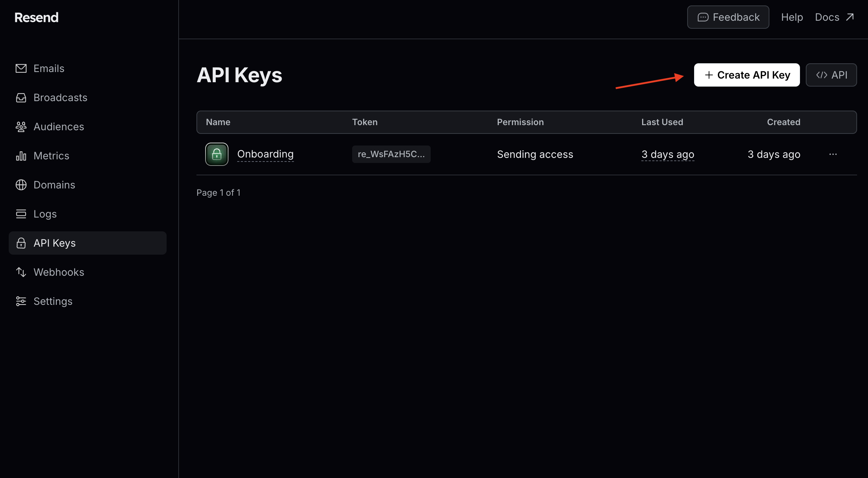Open Broadcasts via its inbox icon

click(21, 97)
